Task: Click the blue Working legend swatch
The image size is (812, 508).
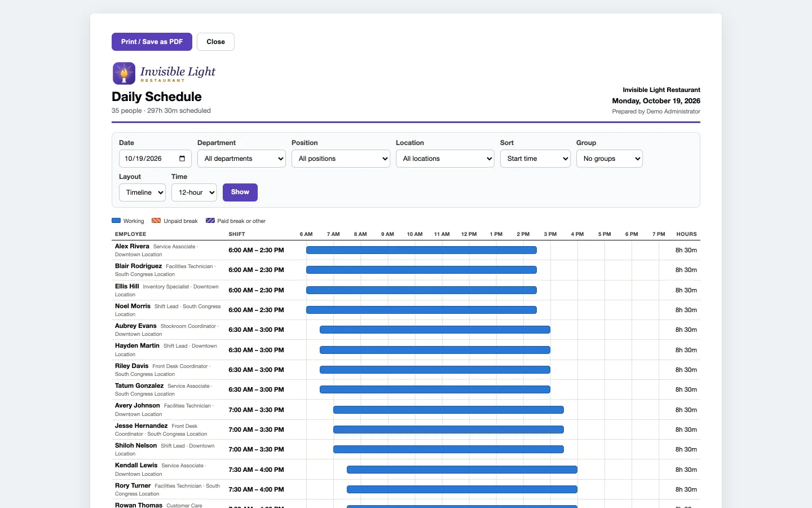Action: point(116,221)
